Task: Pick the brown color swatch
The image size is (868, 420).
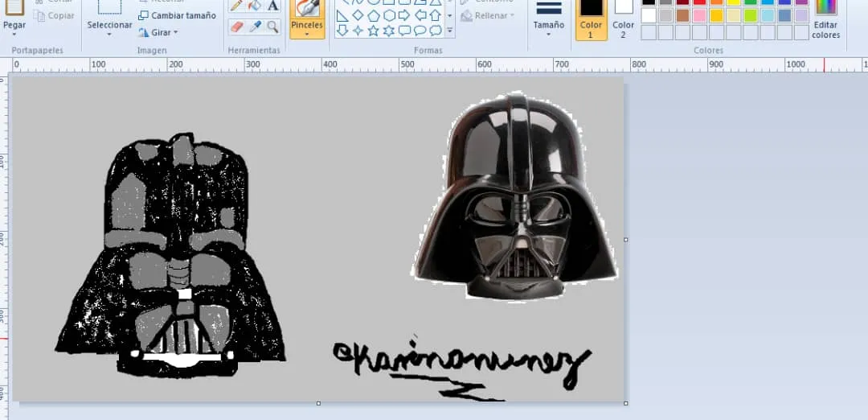Action: pyautogui.click(x=682, y=15)
